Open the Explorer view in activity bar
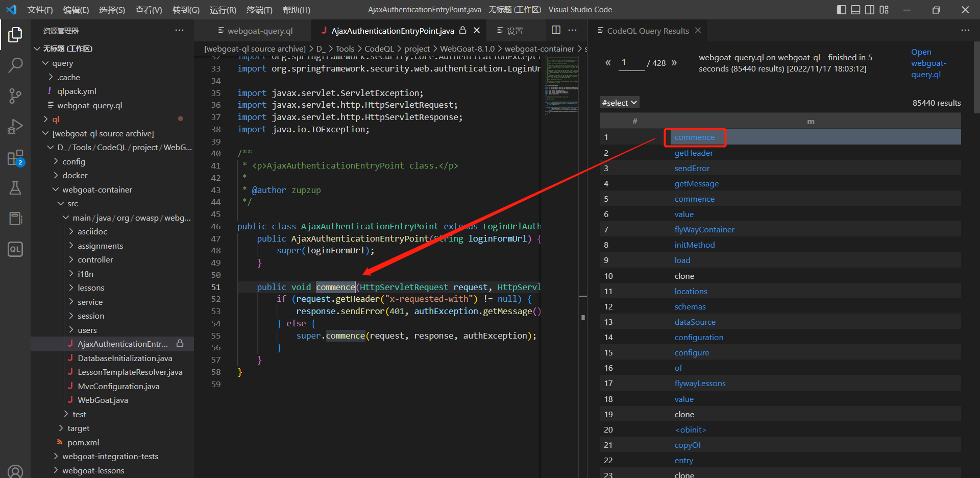 [15, 35]
